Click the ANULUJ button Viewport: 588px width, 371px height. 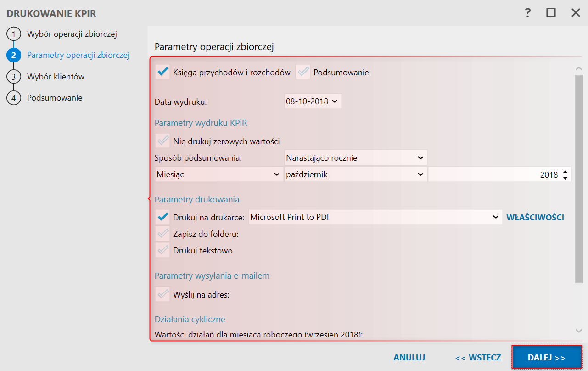409,358
